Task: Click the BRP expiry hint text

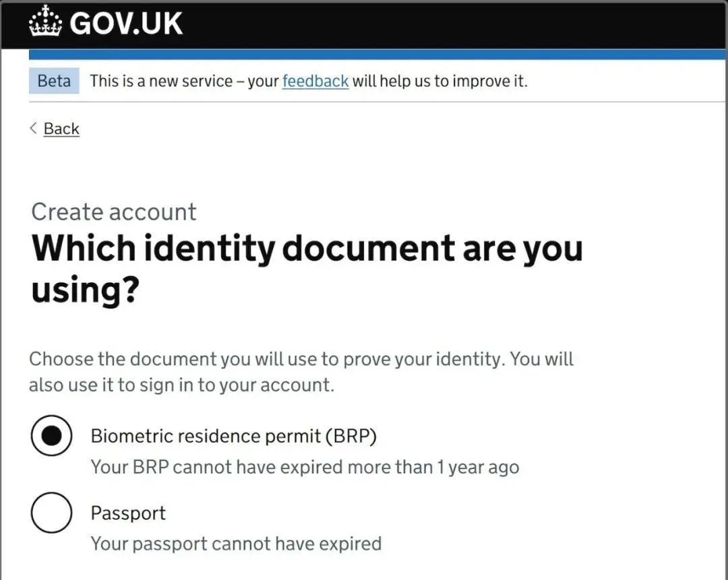Action: point(305,467)
